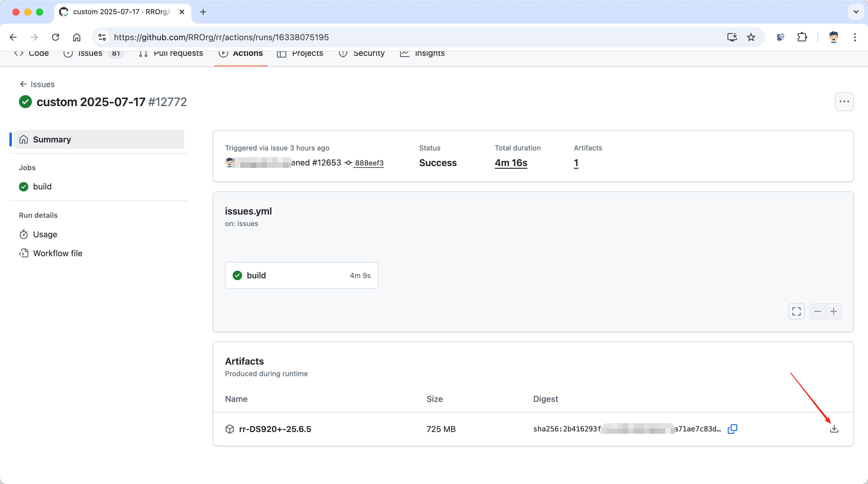Click the green check on the build graph card
The height and width of the screenshot is (484, 868).
[237, 275]
